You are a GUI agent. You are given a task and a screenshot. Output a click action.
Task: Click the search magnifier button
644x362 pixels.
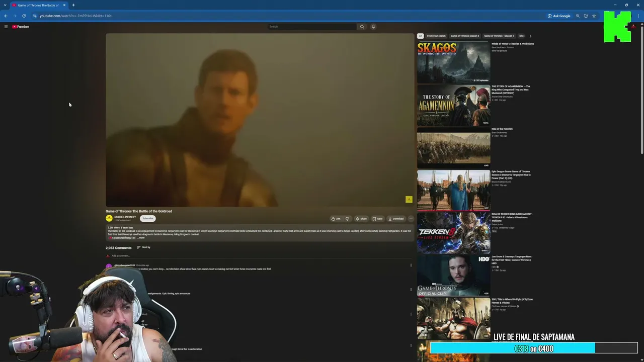pos(362,27)
